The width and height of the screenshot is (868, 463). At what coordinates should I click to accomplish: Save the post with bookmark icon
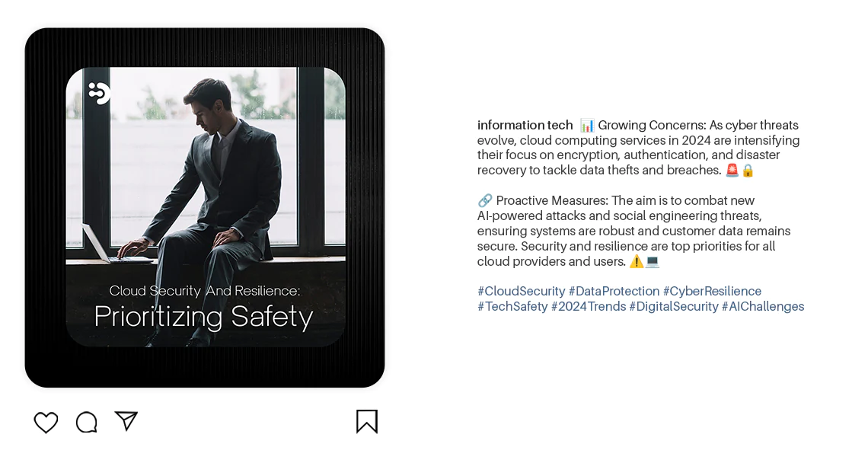point(367,421)
